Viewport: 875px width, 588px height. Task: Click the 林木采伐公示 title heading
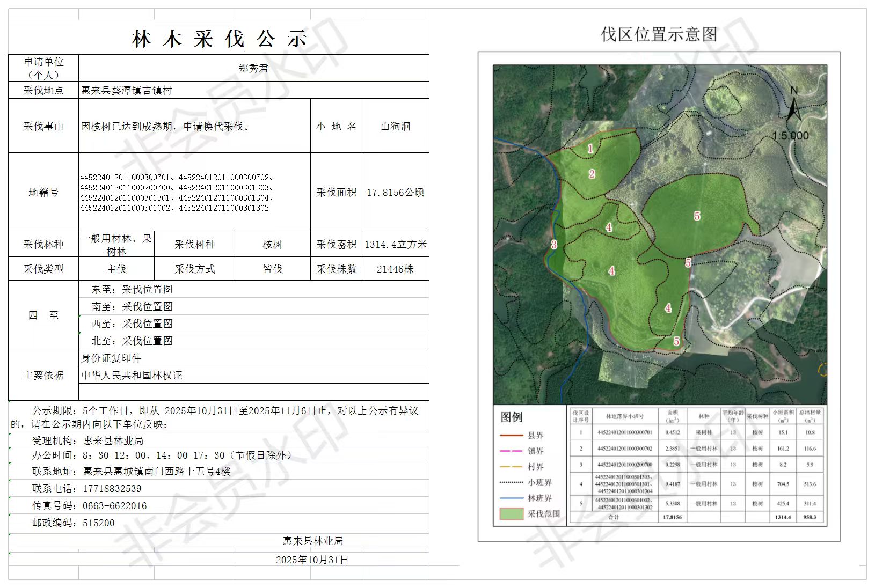point(219,39)
